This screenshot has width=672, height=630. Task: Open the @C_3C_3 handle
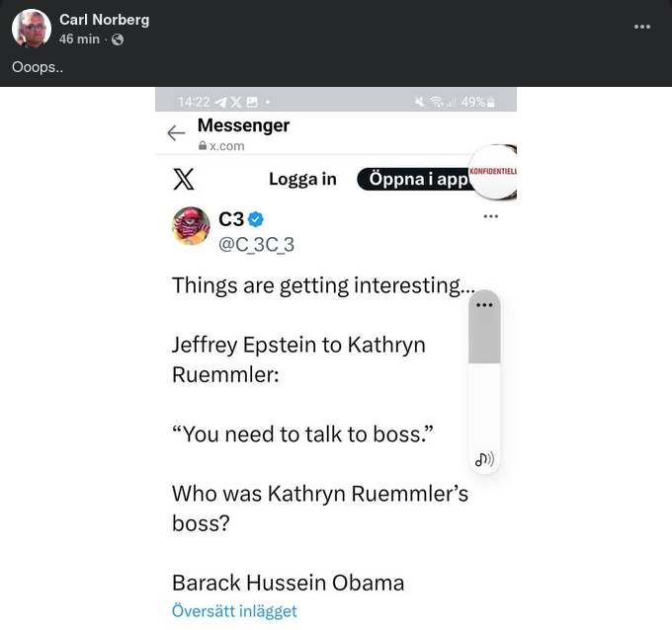tap(256, 245)
